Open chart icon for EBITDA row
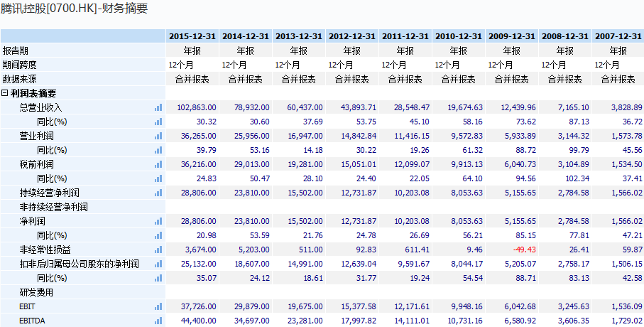Viewport: 644px width, 327px height. (158, 321)
